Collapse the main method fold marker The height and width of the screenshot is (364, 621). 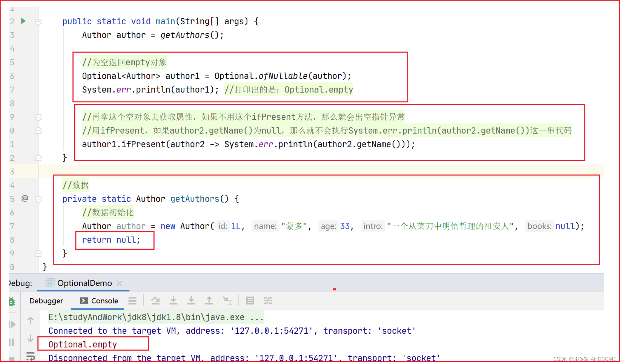coord(38,22)
